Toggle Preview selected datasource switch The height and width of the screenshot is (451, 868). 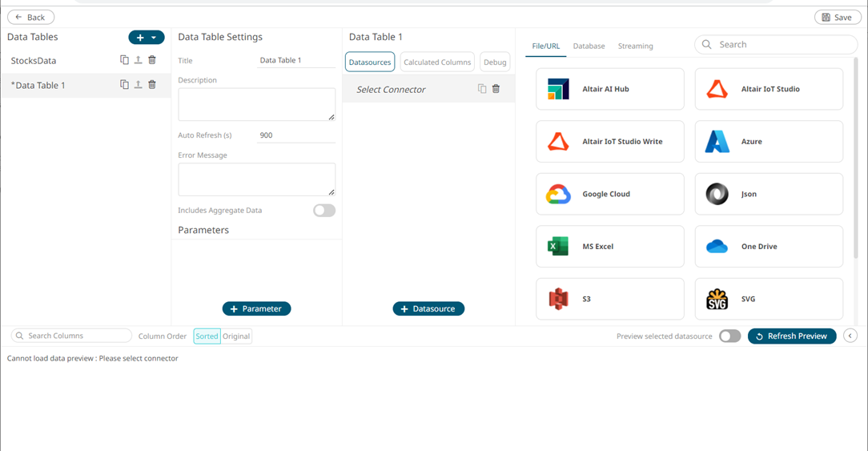click(729, 336)
